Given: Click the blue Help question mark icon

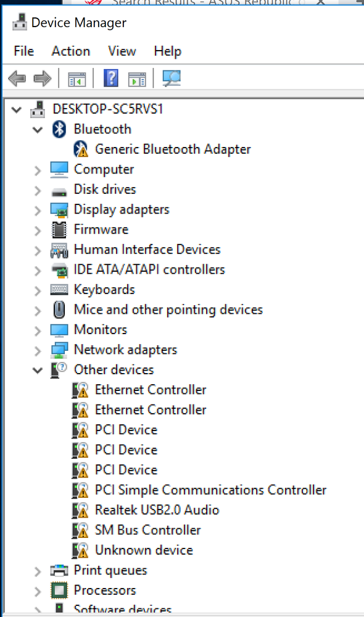Looking at the screenshot, I should coord(111,78).
